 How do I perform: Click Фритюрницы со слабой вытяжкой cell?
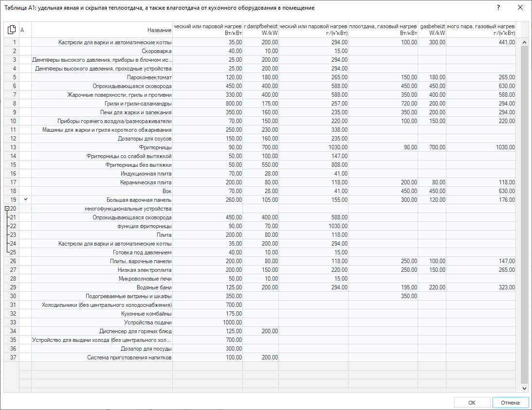click(x=102, y=156)
